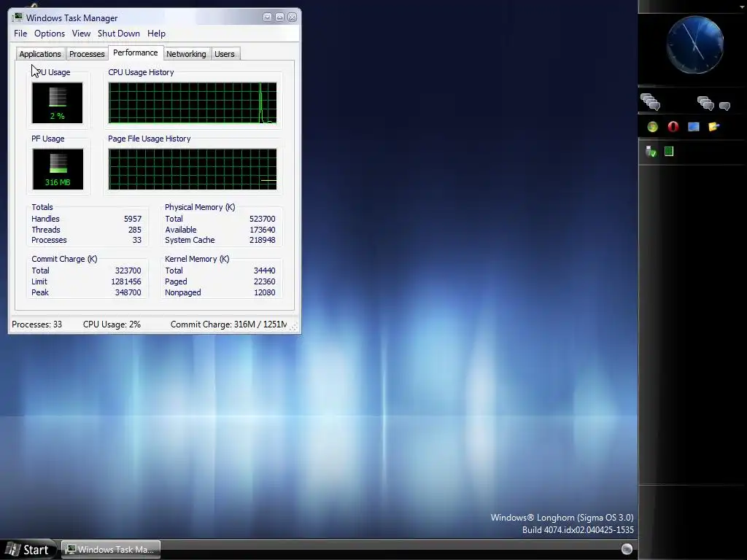747x560 pixels.
Task: Click the Physical Memory Total 523700
Action: pos(262,219)
